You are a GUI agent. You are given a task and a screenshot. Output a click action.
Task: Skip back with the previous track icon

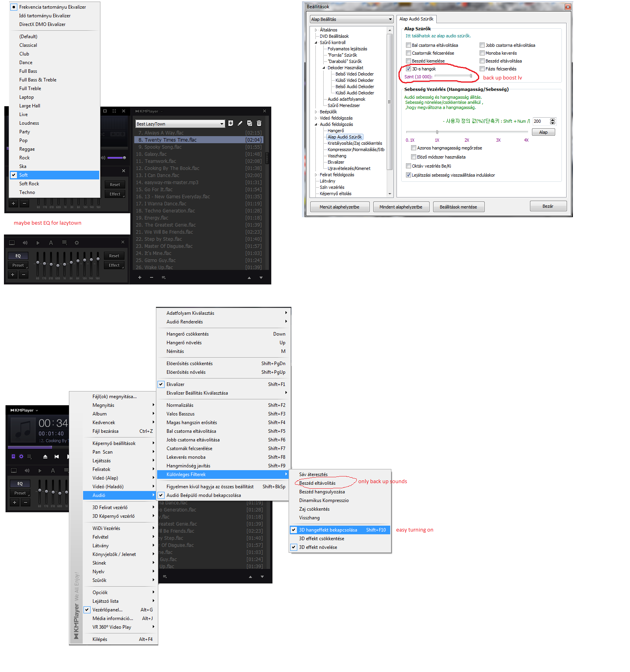pos(57,456)
